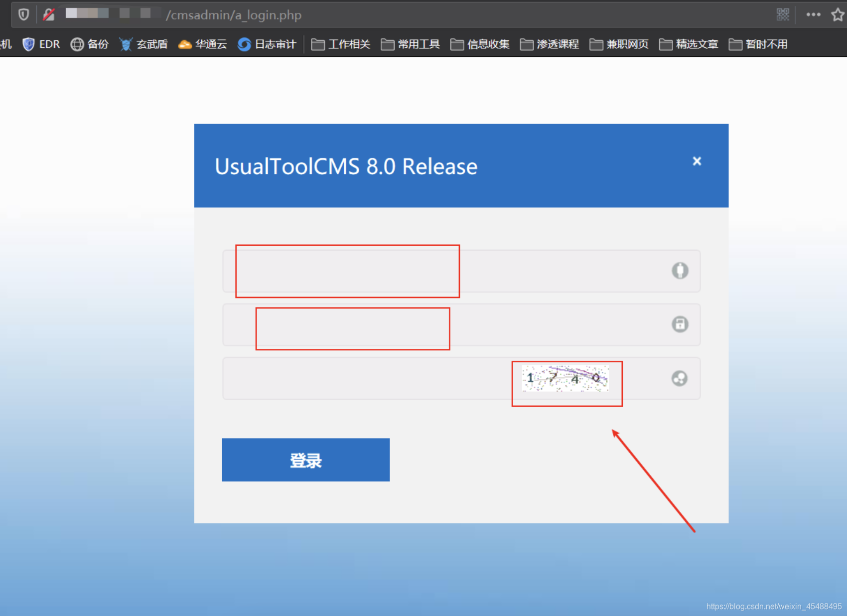Open the 备份 bookmark
Viewport: 847px width, 616px height.
[x=90, y=44]
